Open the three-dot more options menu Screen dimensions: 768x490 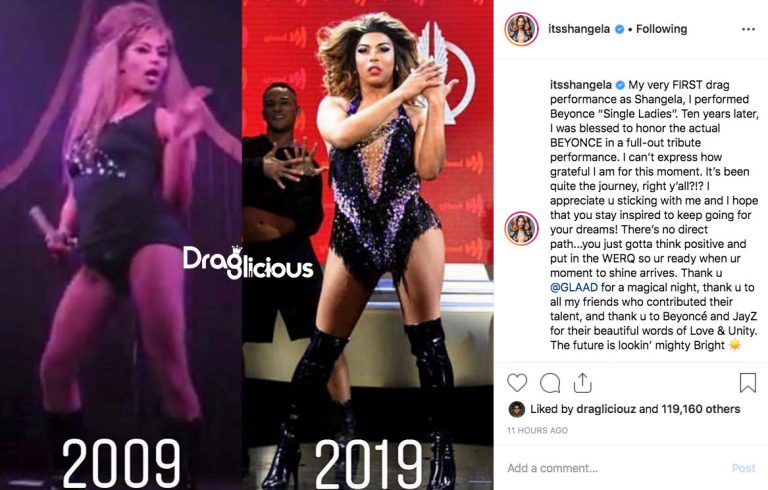tap(748, 29)
